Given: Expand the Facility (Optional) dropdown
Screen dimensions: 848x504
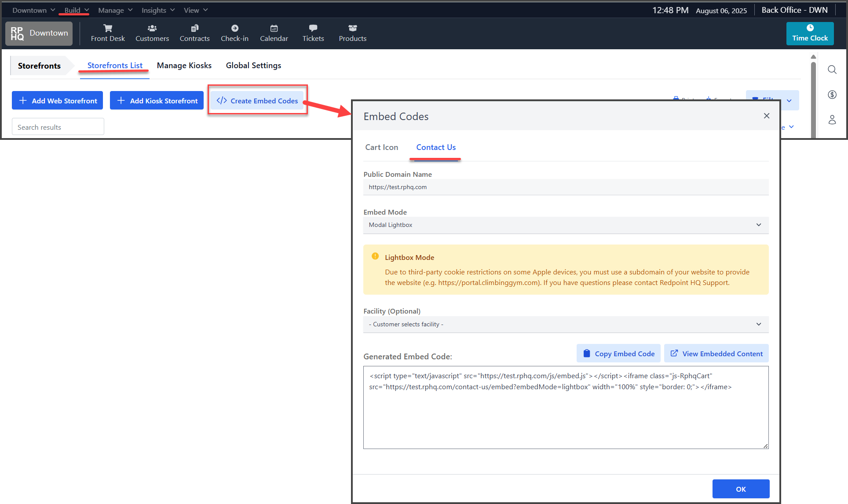Looking at the screenshot, I should pos(566,324).
